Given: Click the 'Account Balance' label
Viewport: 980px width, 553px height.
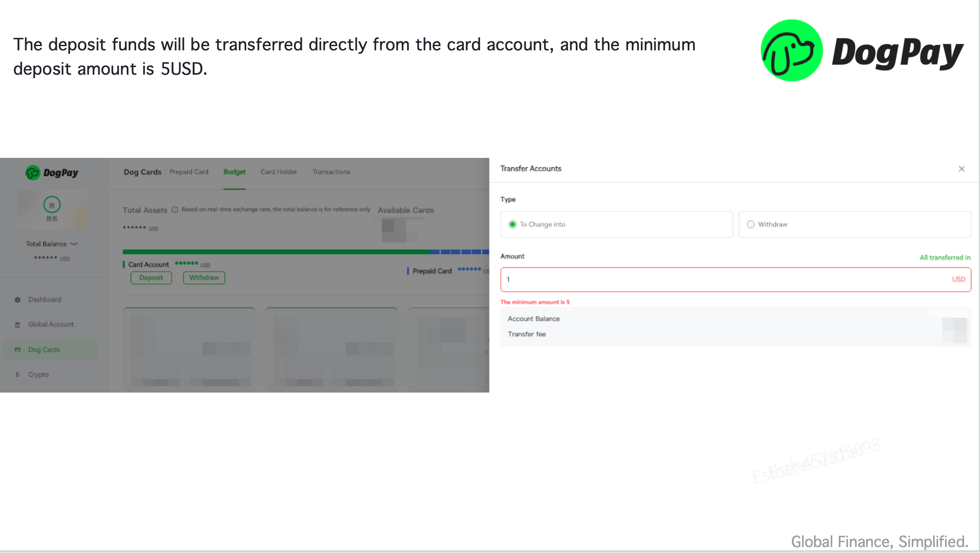Looking at the screenshot, I should click(534, 319).
